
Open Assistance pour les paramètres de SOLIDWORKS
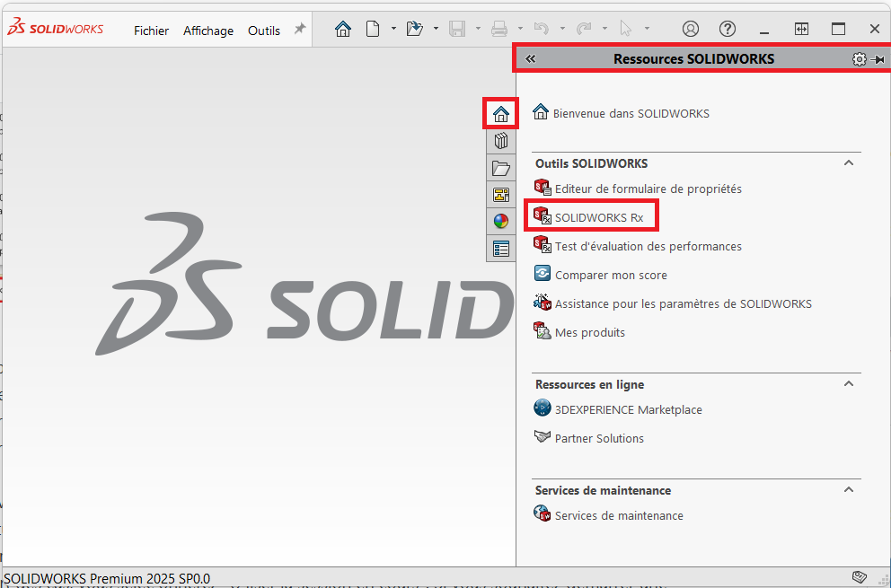[673, 303]
